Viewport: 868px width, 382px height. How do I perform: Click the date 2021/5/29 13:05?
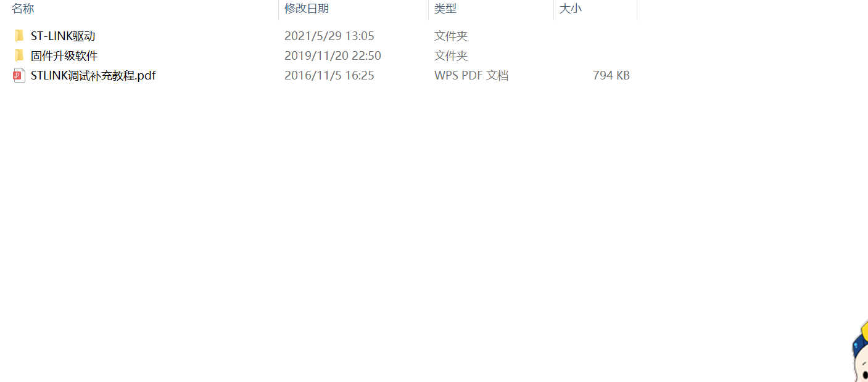pyautogui.click(x=329, y=36)
